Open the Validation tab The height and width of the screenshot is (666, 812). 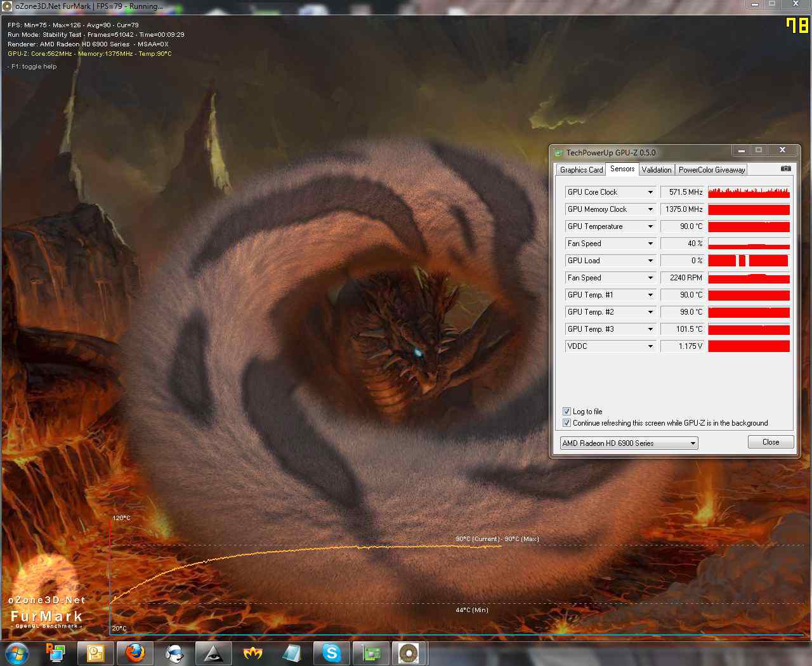656,169
